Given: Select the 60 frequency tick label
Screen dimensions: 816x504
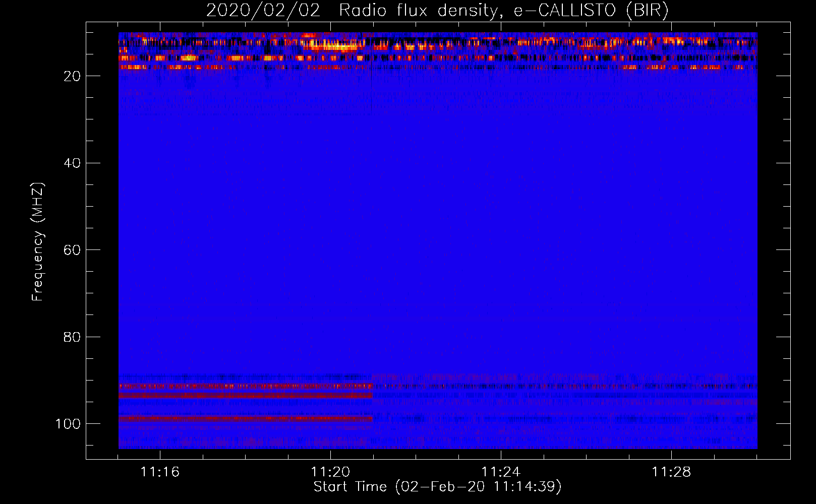Looking at the screenshot, I should coord(72,250).
